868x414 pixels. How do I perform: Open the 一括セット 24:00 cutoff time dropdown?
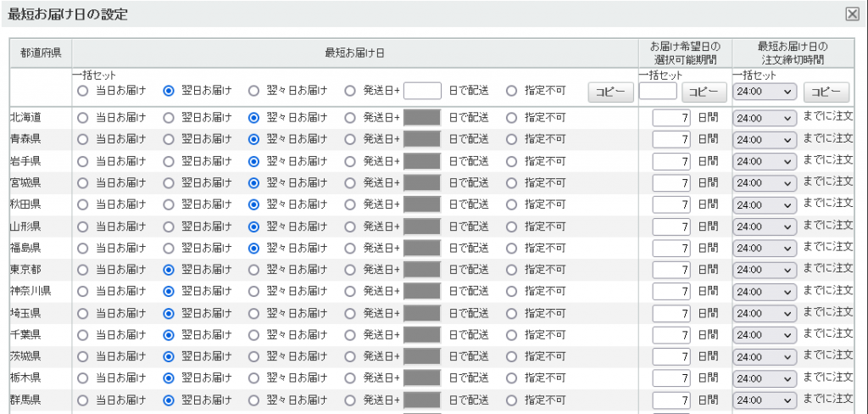765,92
